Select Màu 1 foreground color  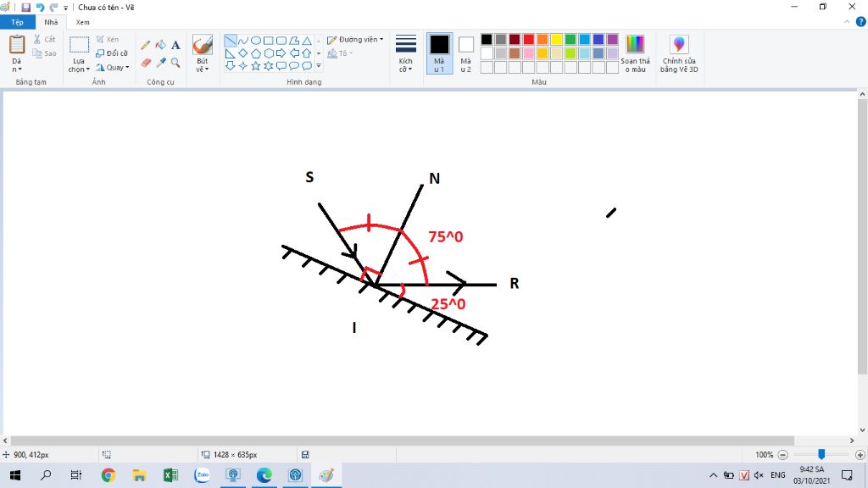(x=440, y=53)
